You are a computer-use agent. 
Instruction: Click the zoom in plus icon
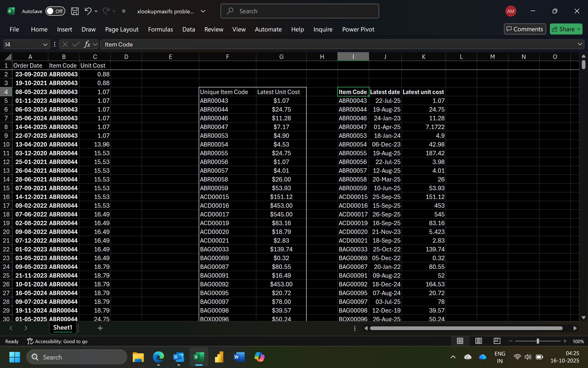tap(565, 341)
